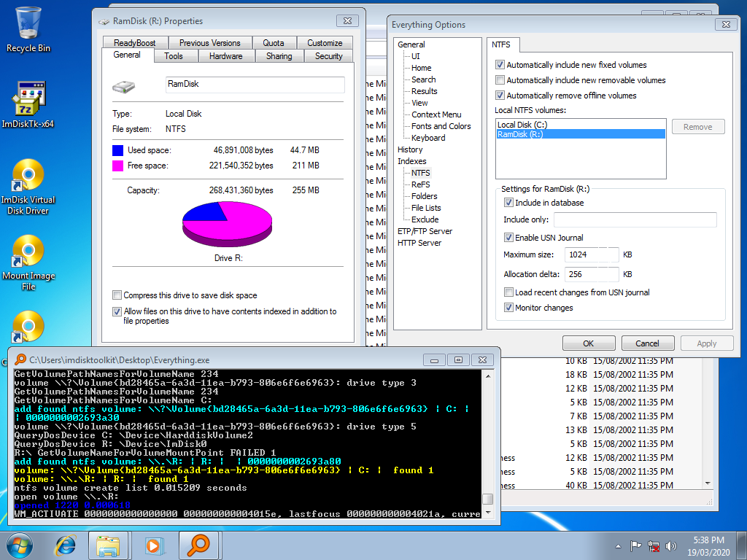The image size is (747, 560).
Task: Click the blue Used space color swatch
Action: [117, 150]
